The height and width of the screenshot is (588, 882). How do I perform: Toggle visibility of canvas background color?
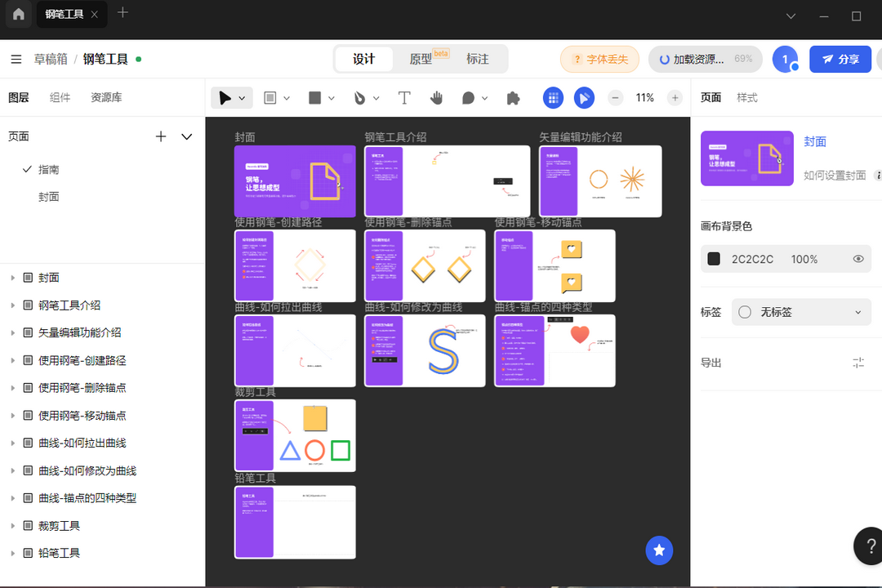click(857, 259)
